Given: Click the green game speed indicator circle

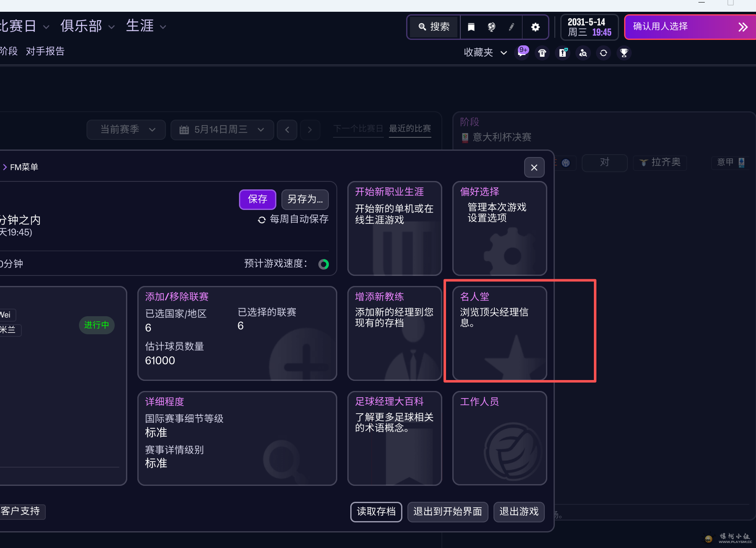Looking at the screenshot, I should 324,264.
